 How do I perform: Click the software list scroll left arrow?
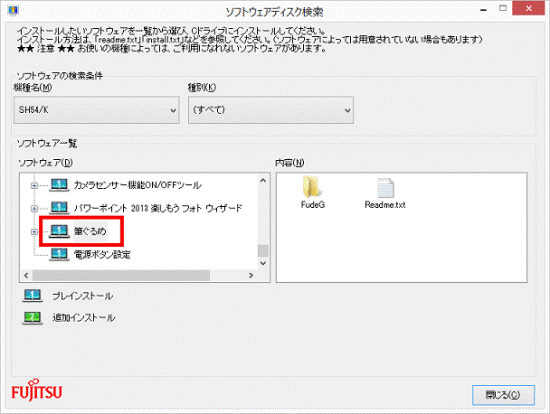point(26,275)
